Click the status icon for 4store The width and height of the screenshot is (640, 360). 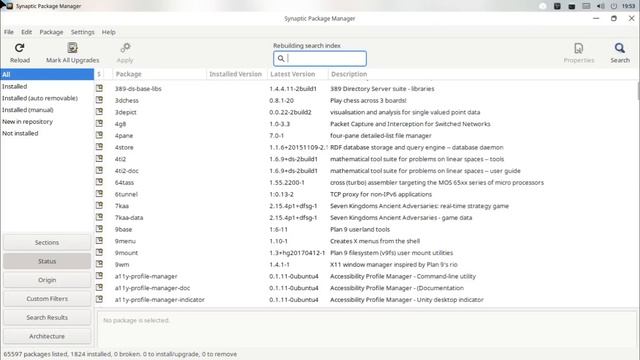tap(99, 147)
